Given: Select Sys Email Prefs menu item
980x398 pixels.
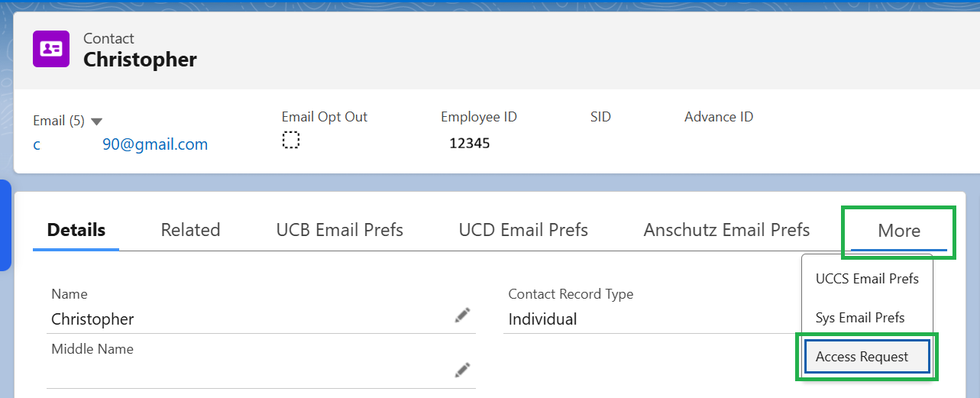Looking at the screenshot, I should pos(860,318).
